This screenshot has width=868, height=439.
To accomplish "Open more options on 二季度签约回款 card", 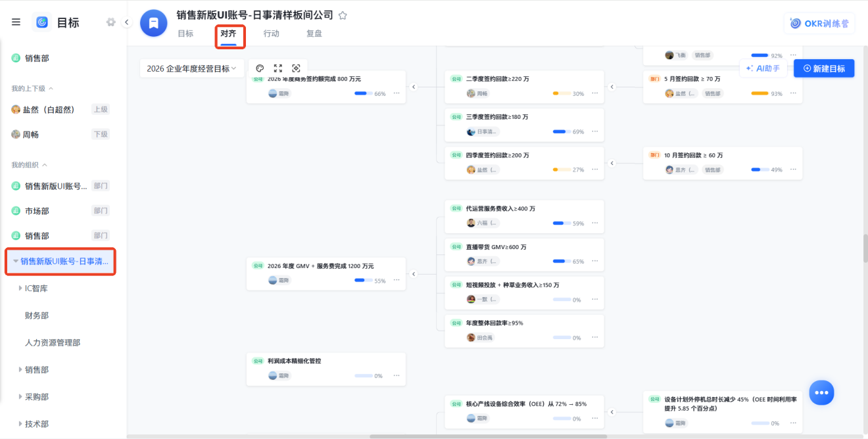I will click(594, 93).
